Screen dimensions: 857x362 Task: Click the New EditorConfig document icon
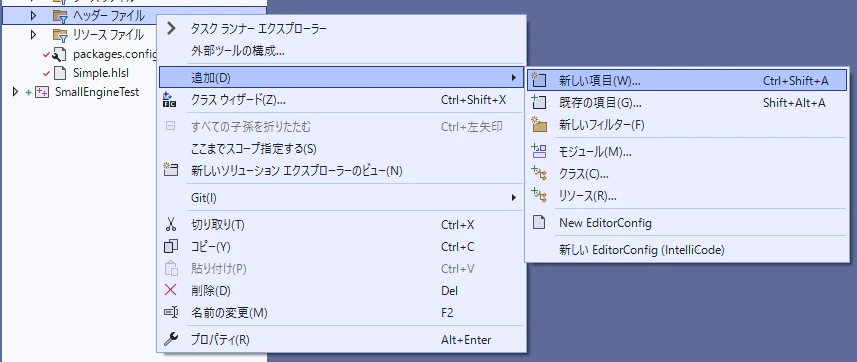click(x=539, y=223)
